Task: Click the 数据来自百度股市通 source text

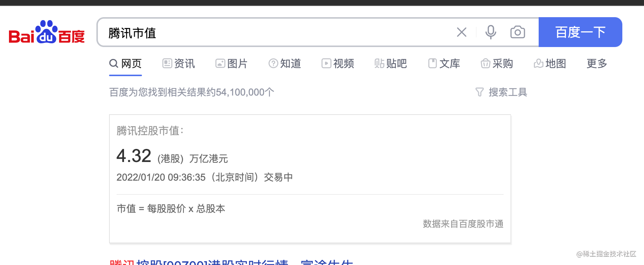Action: (x=463, y=224)
